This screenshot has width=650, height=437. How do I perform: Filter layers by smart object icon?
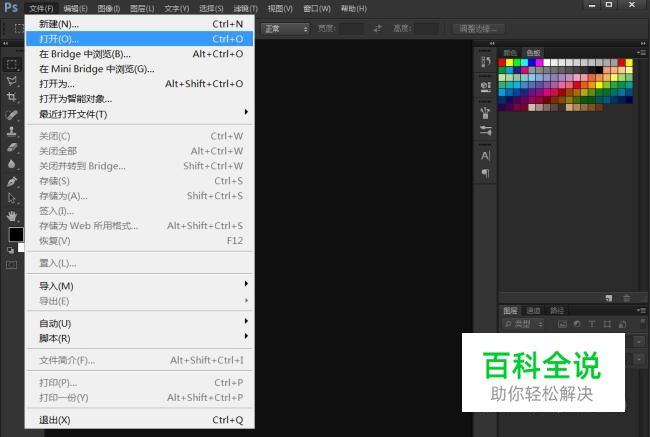[x=622, y=324]
